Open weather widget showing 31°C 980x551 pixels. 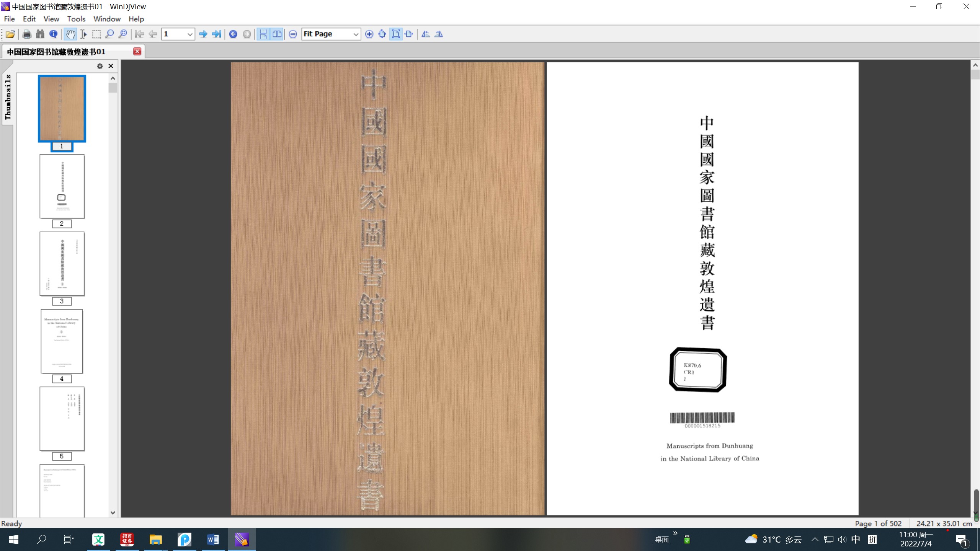pos(773,540)
